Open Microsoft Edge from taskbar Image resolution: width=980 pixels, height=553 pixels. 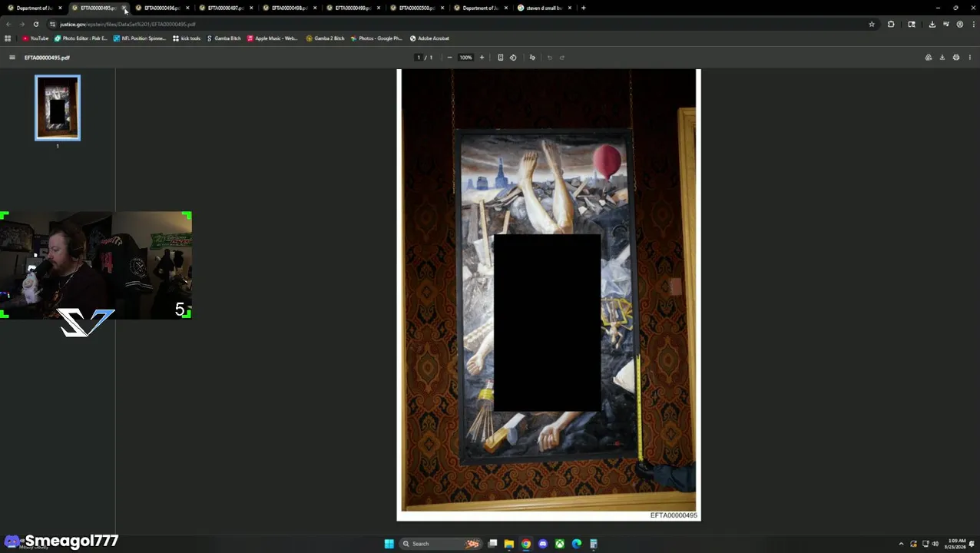tap(577, 544)
